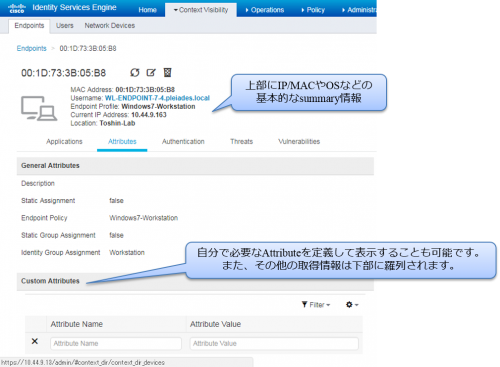Select the Endpoints sub-tab
The width and height of the screenshot is (500, 367).
(29, 26)
